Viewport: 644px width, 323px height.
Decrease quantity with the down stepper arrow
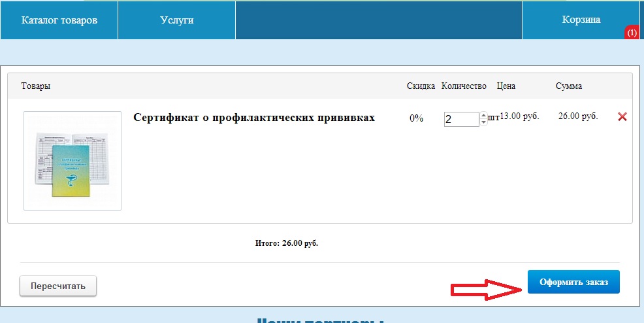coord(483,122)
